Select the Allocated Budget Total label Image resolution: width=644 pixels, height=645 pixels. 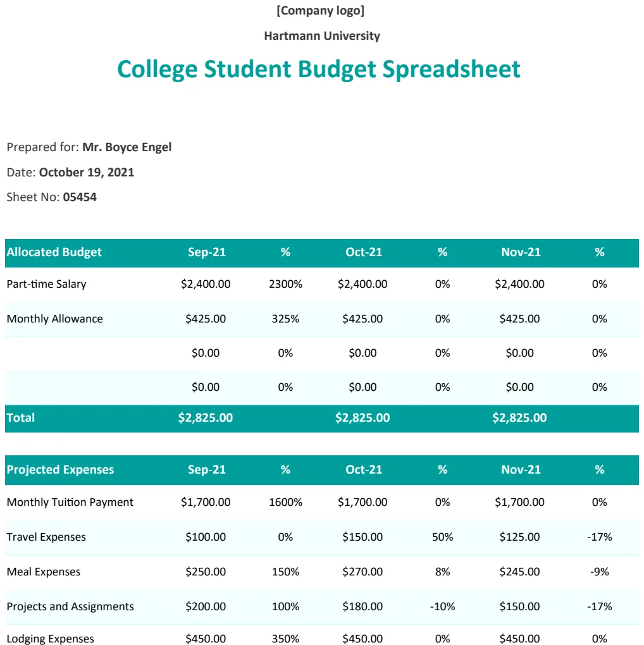pyautogui.click(x=21, y=418)
